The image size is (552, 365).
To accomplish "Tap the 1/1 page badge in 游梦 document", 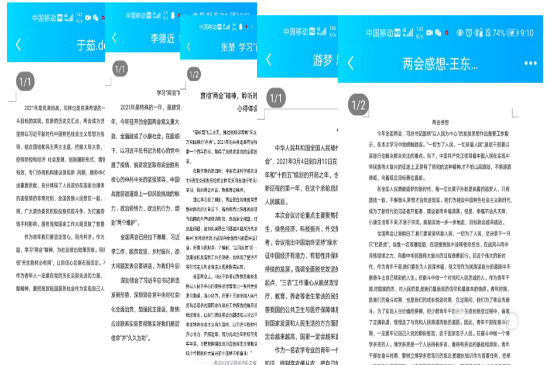I will 276,98.
